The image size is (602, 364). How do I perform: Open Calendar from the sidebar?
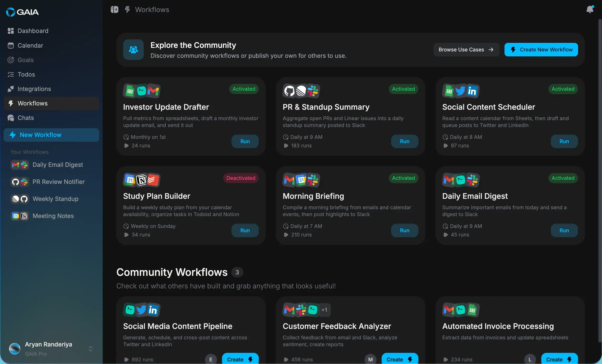point(30,45)
